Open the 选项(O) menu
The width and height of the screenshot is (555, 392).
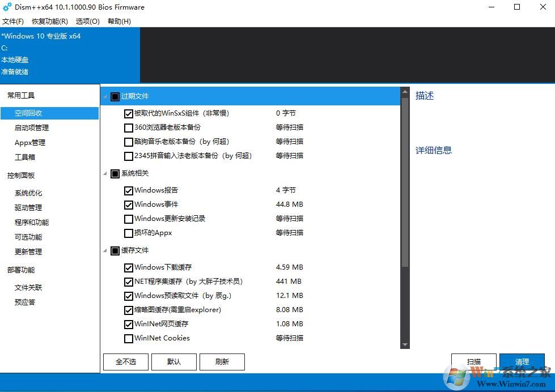point(87,21)
